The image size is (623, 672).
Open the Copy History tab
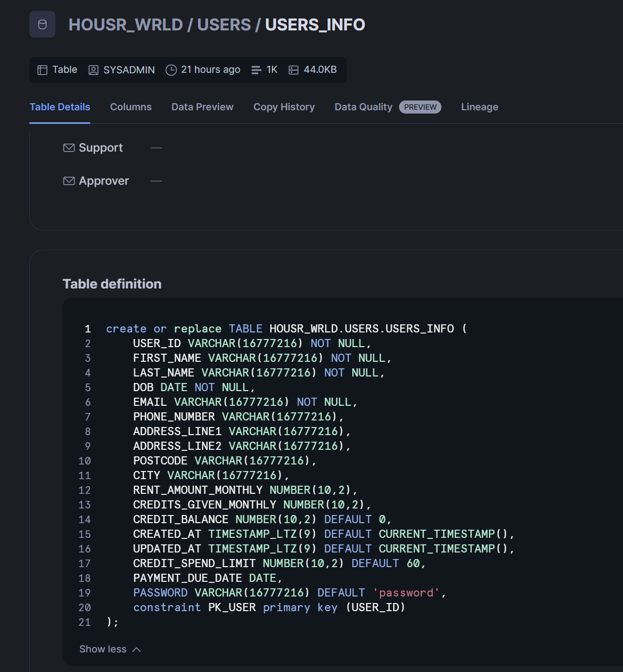[x=284, y=107]
